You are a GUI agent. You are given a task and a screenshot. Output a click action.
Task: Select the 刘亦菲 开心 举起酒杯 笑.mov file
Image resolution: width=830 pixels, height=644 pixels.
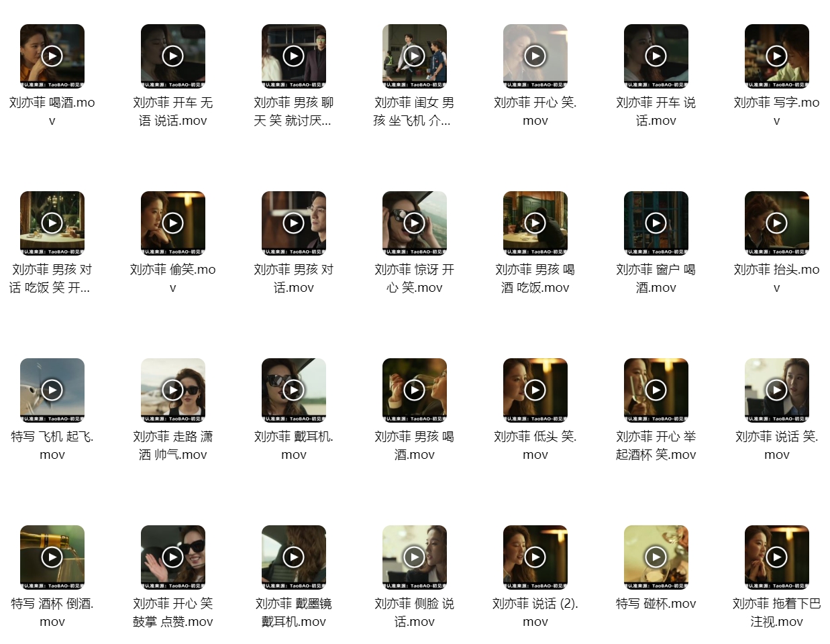pos(656,390)
